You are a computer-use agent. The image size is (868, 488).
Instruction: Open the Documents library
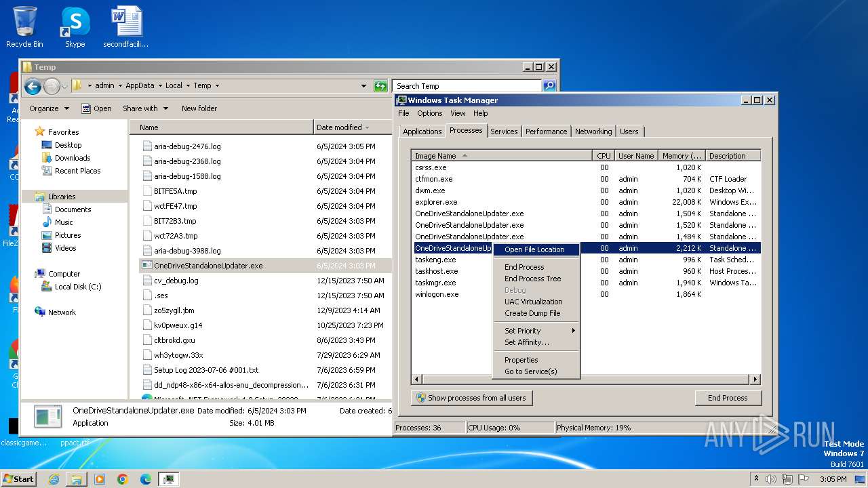pos(73,209)
